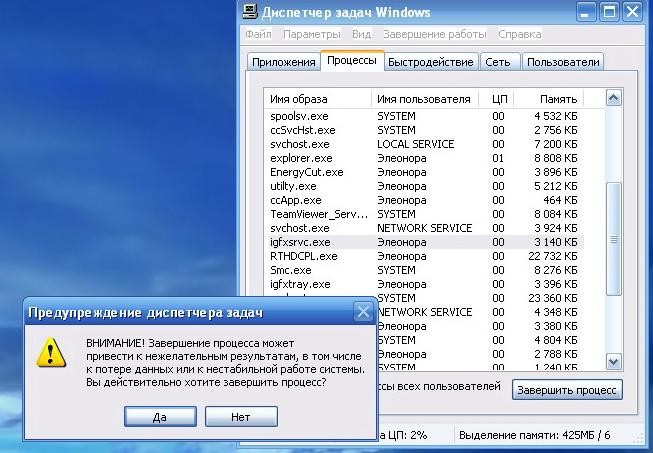This screenshot has height=453, width=653.
Task: Click the Task Manager title bar icon
Action: pos(250,11)
